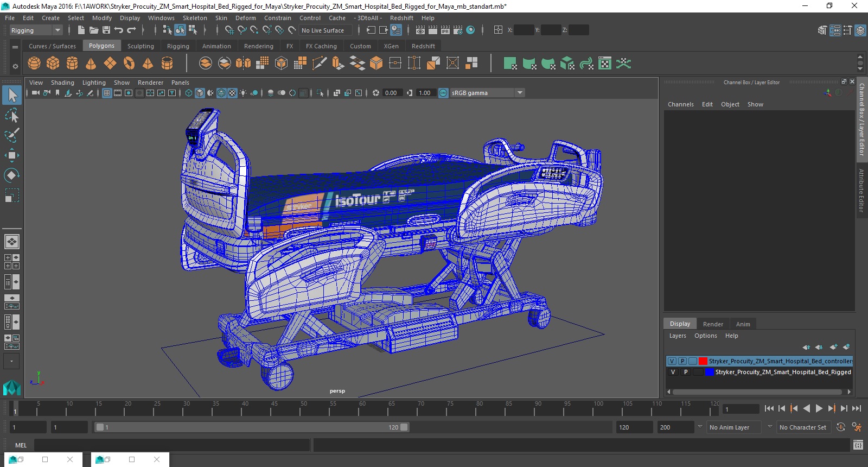Activate the Paint selection tool

coord(12,135)
